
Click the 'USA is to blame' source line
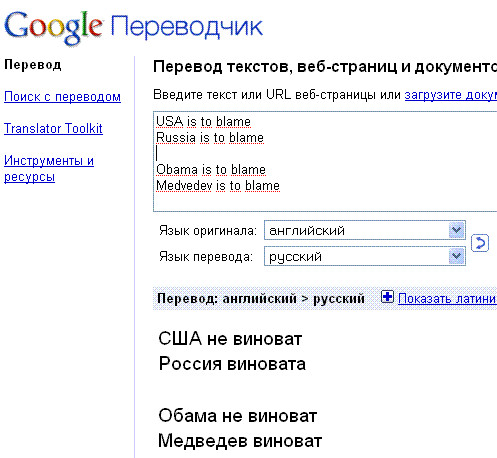(x=203, y=122)
